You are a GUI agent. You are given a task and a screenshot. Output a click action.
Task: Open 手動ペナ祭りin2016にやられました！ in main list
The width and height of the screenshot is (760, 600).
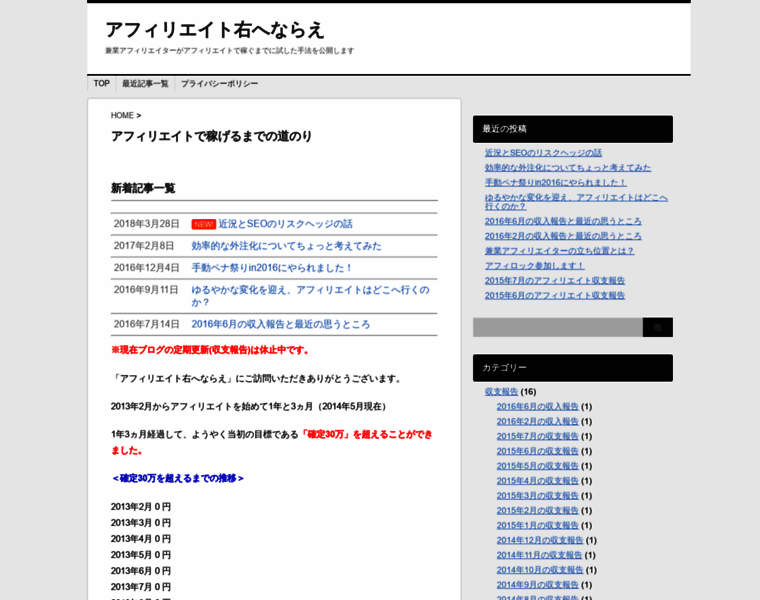pyautogui.click(x=272, y=268)
